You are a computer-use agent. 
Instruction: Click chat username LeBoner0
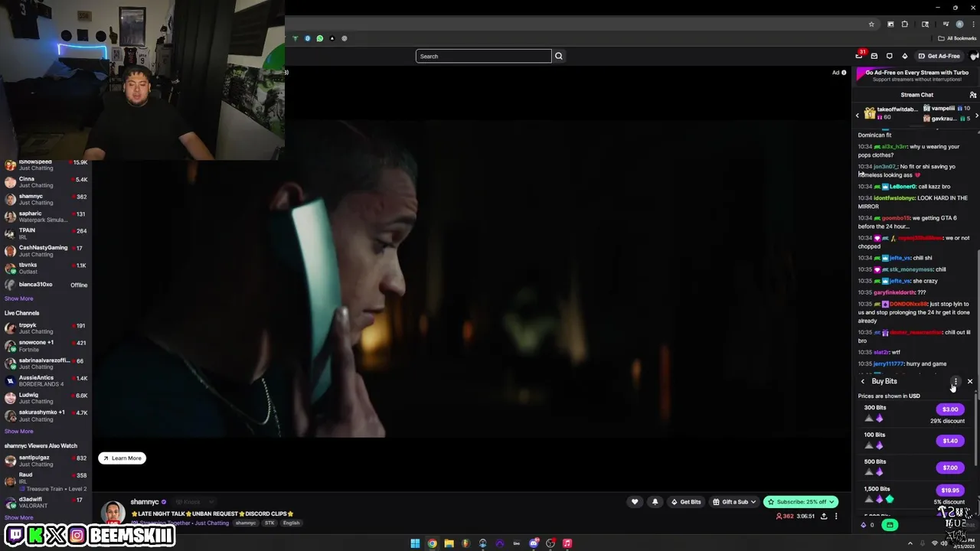tap(902, 187)
